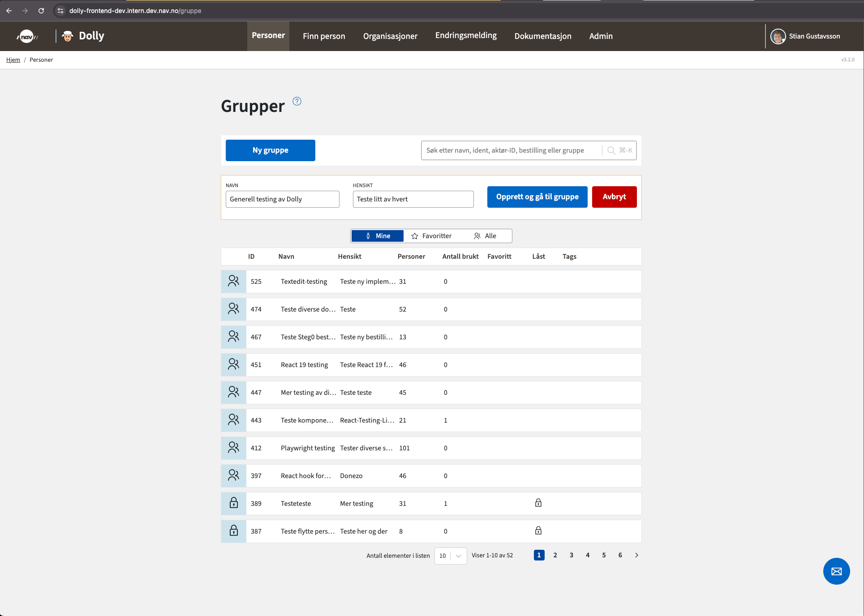Switch to the Favoritter view

click(x=432, y=235)
